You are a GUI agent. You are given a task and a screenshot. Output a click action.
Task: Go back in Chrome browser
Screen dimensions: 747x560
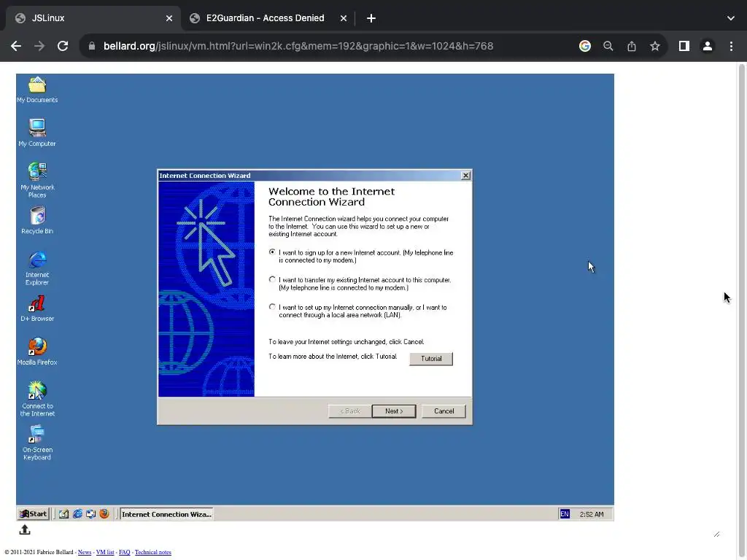click(16, 46)
